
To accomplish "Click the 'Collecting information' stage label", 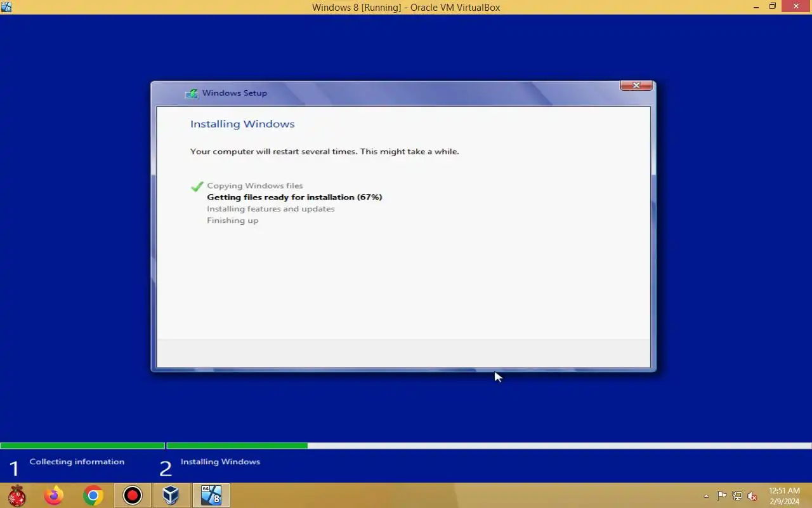I will tap(77, 462).
